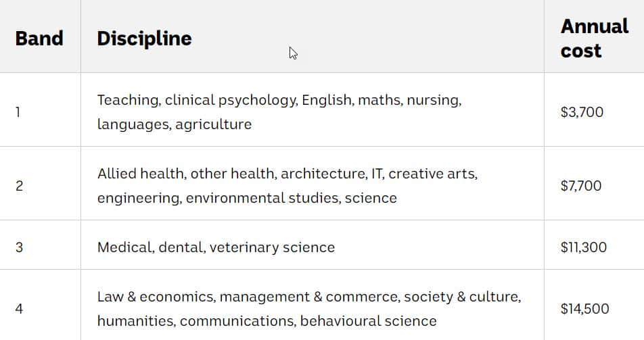Select the Band 3 number cell
Screen dimensions: 644x340
point(19,247)
